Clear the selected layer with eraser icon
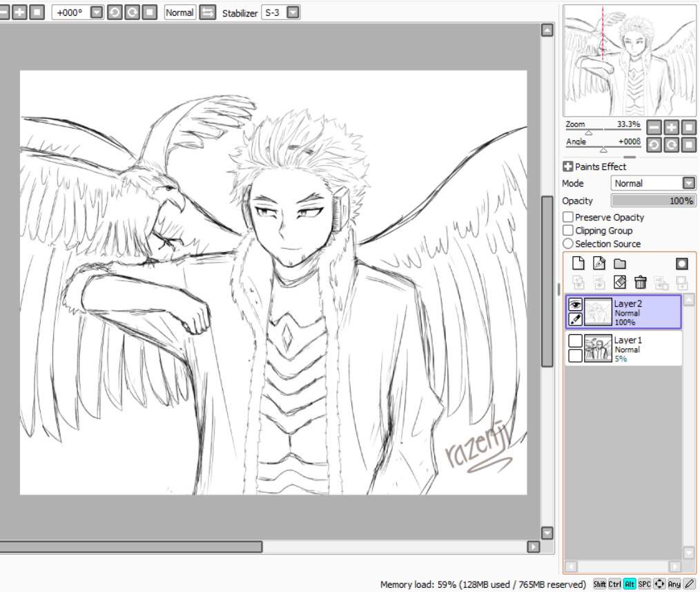Viewport: 700px width, 592px height. tap(620, 282)
